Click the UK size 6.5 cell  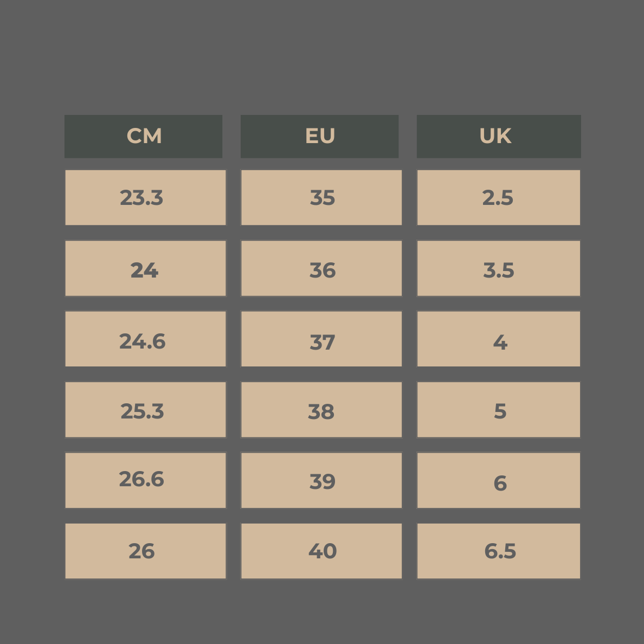(x=498, y=551)
